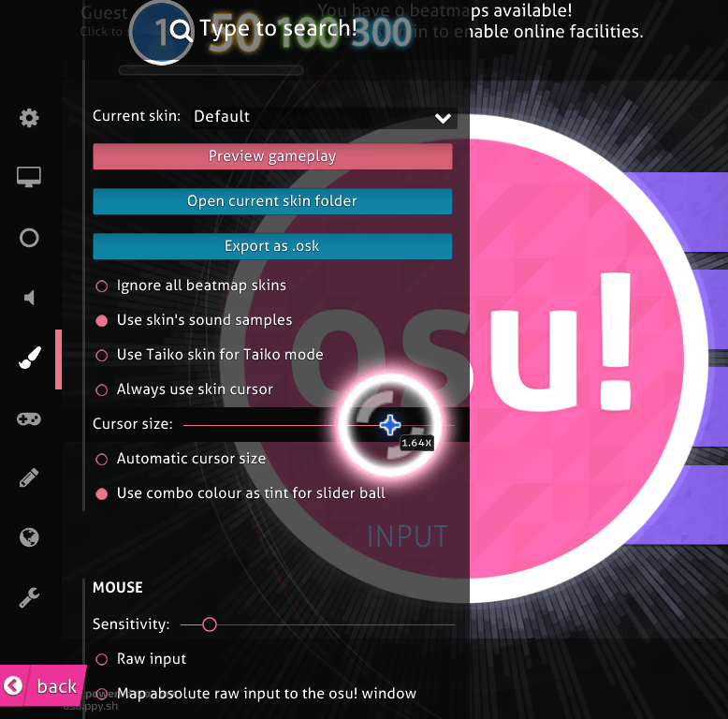The width and height of the screenshot is (728, 719).
Task: Open Maintenance settings via the wrench icon
Action: click(29, 598)
